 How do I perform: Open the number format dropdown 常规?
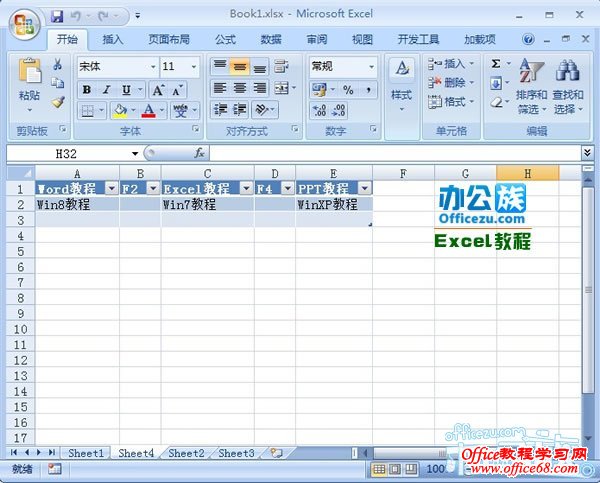(371, 67)
